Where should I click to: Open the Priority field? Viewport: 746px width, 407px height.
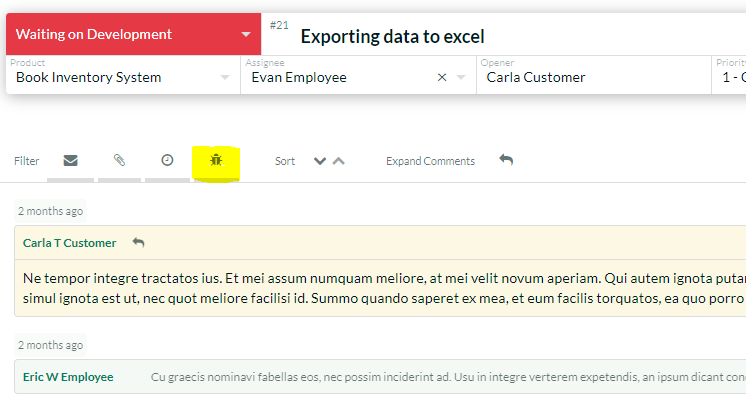coord(730,77)
